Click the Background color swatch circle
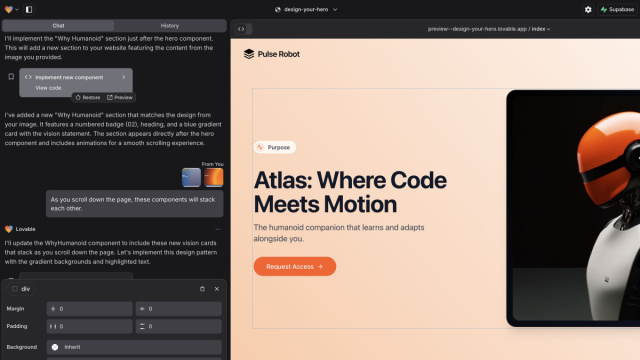The width and height of the screenshot is (640, 360). pos(55,347)
